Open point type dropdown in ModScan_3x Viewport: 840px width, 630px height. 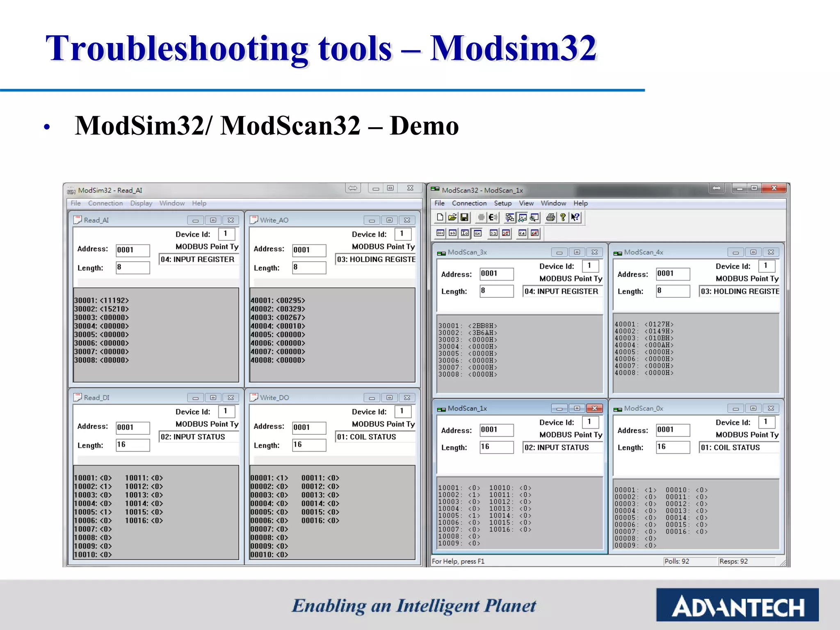pyautogui.click(x=563, y=291)
